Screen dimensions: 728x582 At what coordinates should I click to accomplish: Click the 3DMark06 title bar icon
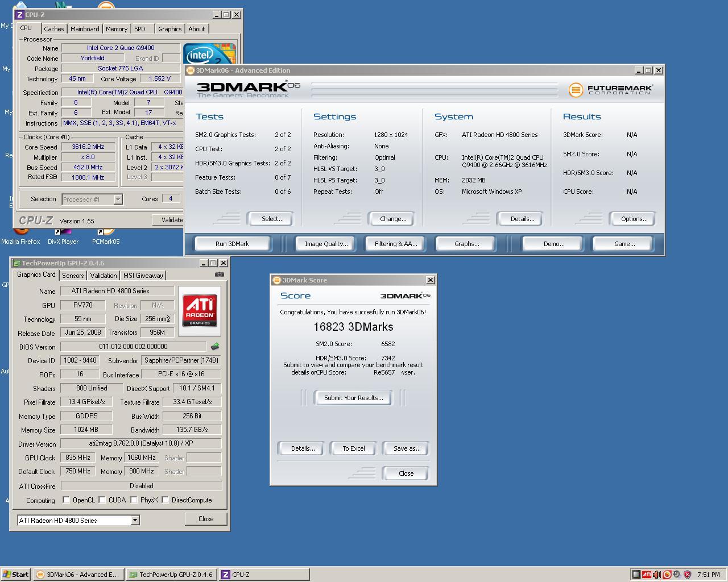[x=191, y=70]
